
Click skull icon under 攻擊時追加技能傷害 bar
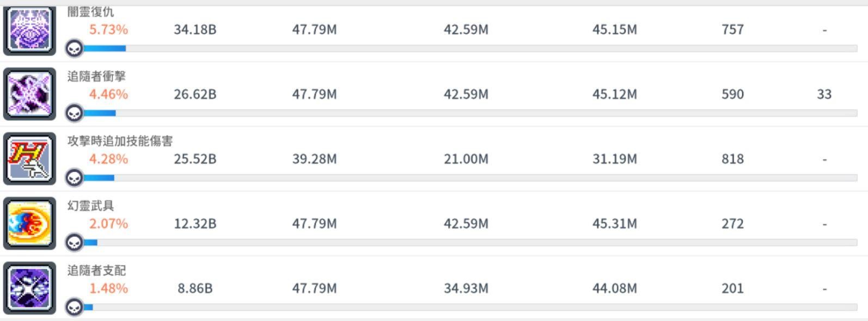[74, 178]
